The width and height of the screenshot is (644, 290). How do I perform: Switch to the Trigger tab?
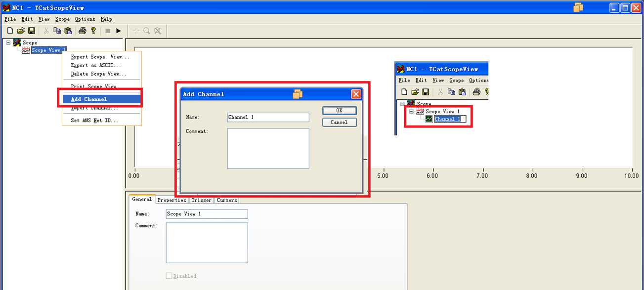point(201,200)
